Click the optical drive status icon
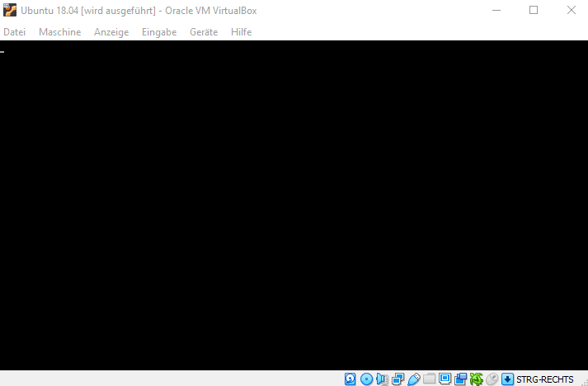The image size is (588, 386). (x=366, y=379)
